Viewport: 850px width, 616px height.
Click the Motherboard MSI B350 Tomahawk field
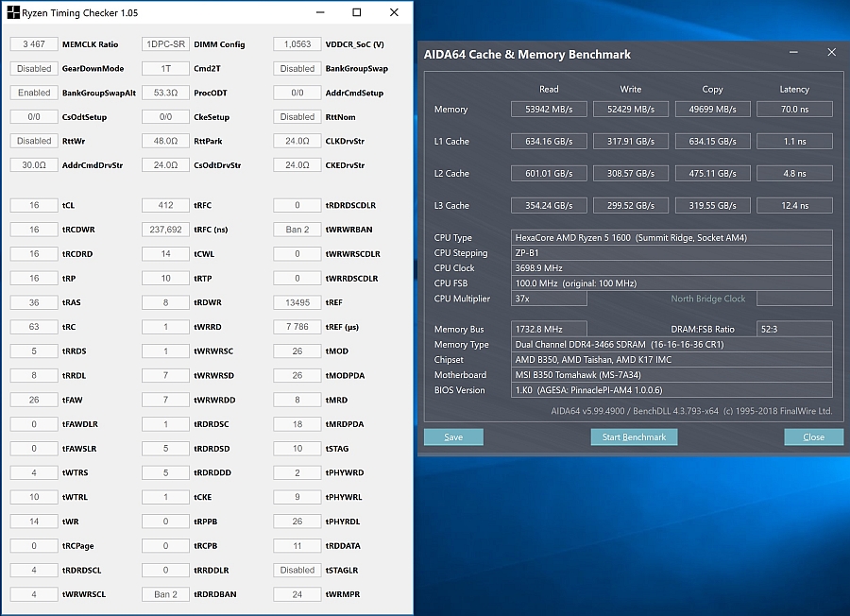click(x=671, y=375)
